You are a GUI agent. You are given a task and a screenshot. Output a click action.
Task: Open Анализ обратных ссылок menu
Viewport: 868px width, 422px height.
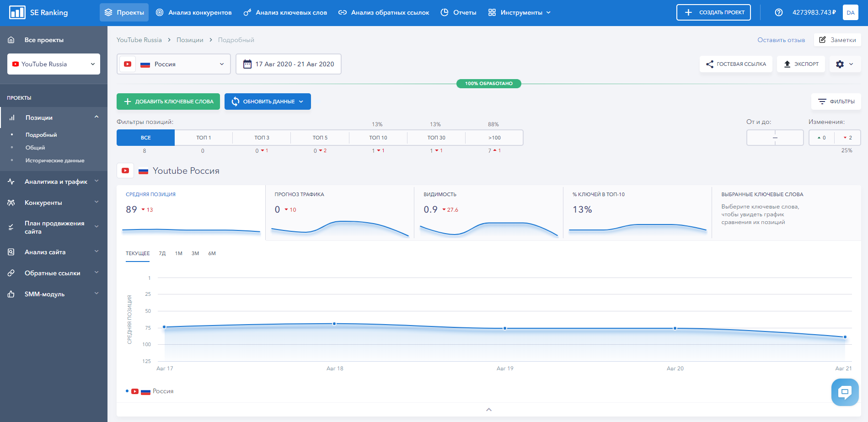(x=384, y=12)
